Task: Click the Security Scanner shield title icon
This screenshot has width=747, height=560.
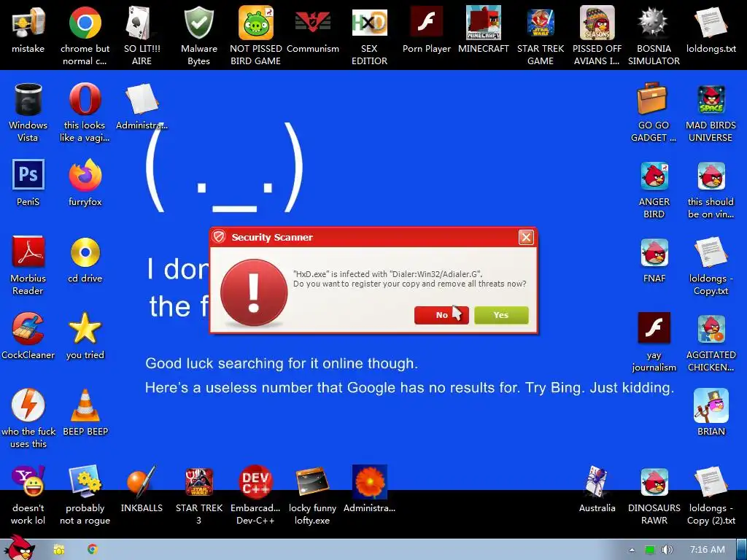Action: click(219, 237)
